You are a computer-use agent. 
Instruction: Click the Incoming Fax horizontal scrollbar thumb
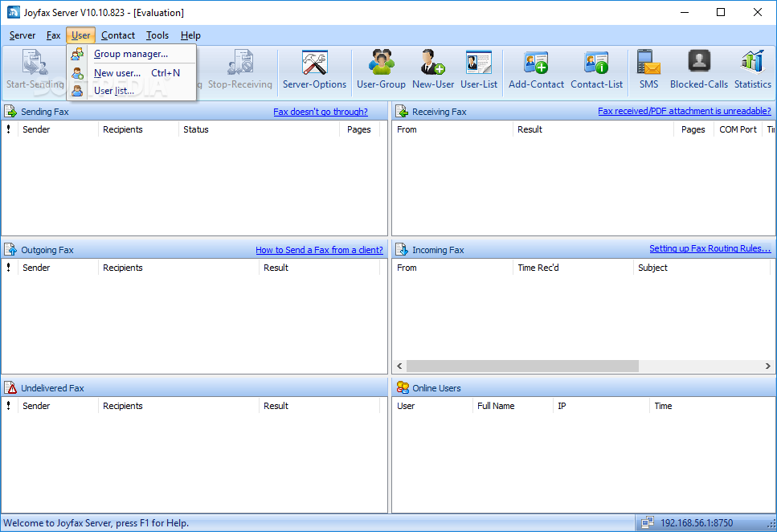click(x=522, y=366)
